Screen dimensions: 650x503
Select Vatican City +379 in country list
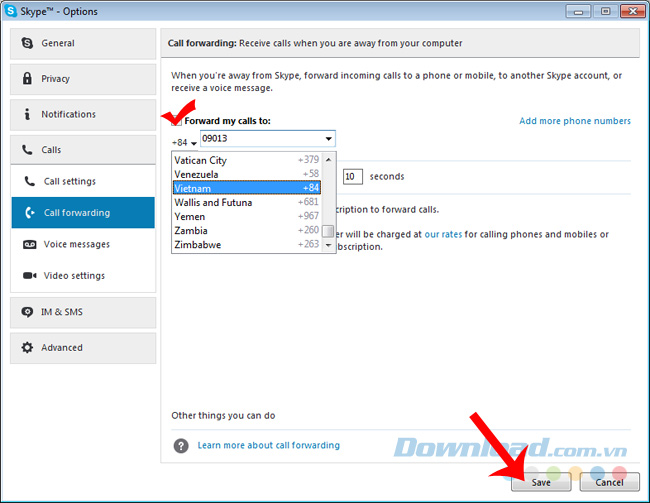pos(247,160)
